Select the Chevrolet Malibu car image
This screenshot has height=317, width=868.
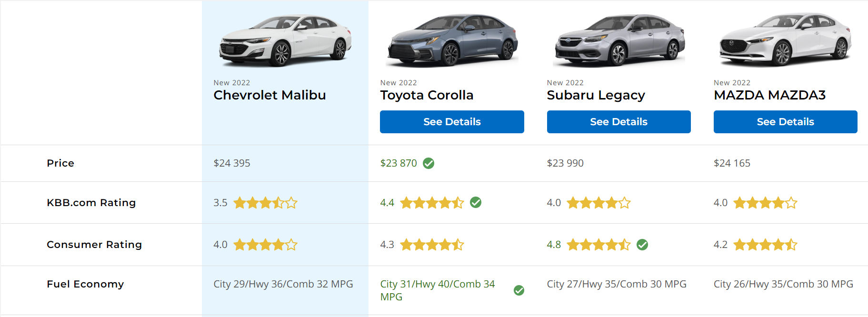(x=285, y=41)
